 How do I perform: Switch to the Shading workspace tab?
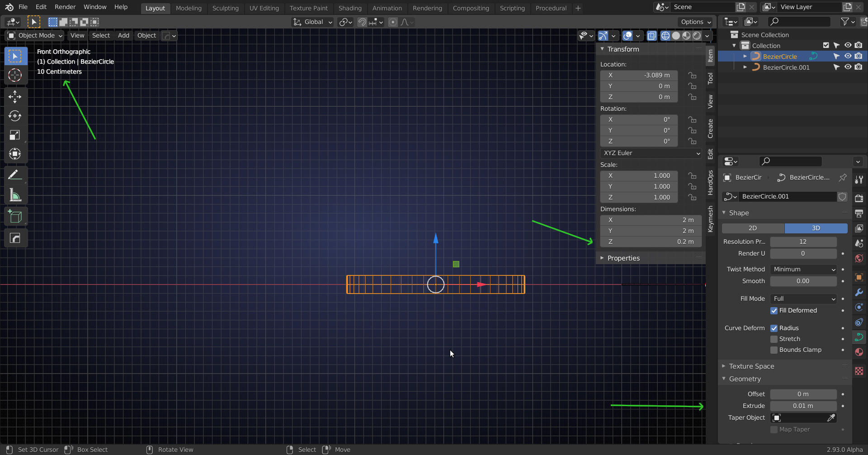tap(350, 8)
